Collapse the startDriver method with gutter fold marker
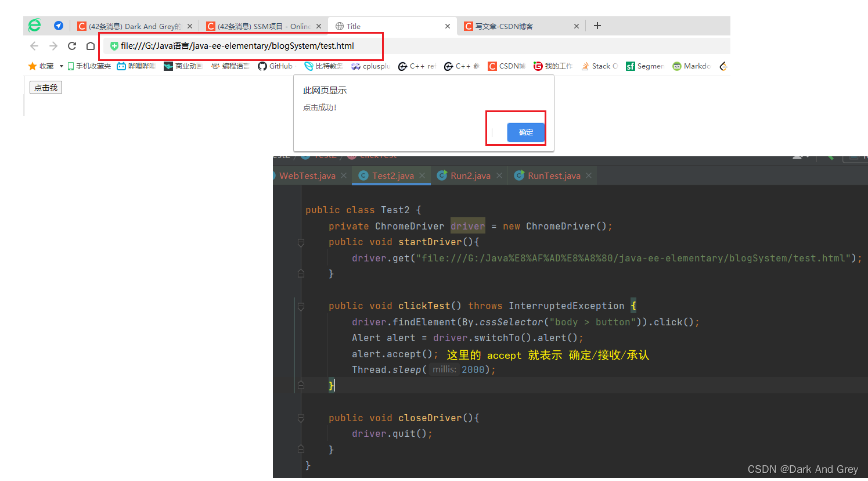Image resolution: width=868 pixels, height=481 pixels. pyautogui.click(x=301, y=242)
